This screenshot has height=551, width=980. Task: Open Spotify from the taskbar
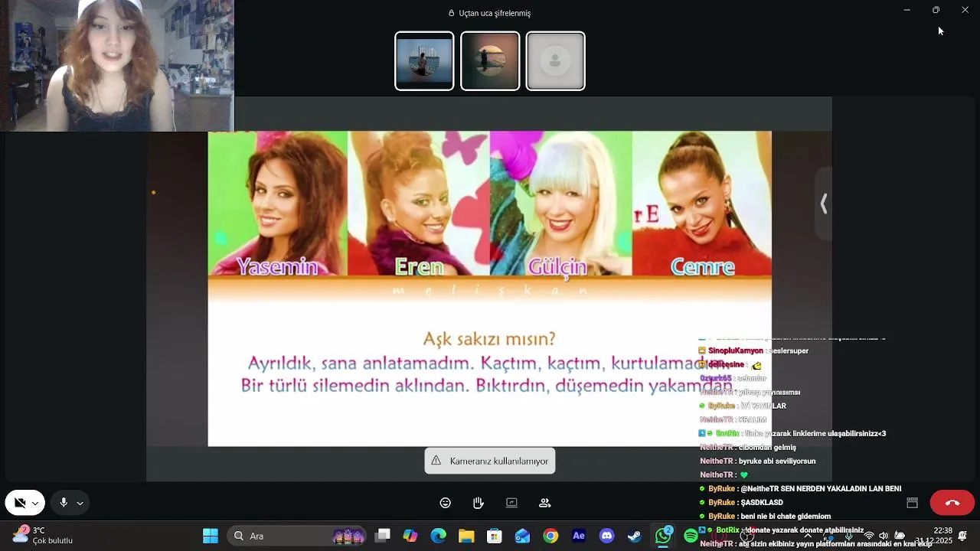point(691,536)
